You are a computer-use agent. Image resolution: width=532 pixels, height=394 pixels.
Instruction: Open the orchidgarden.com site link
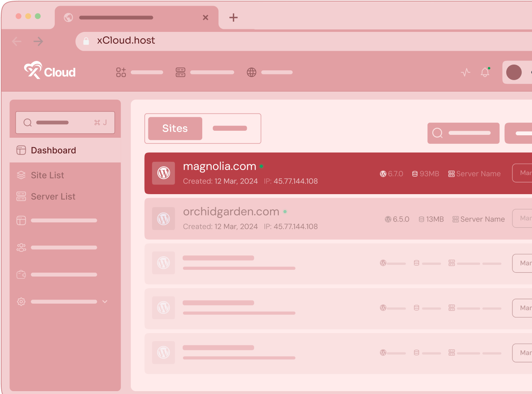click(231, 212)
